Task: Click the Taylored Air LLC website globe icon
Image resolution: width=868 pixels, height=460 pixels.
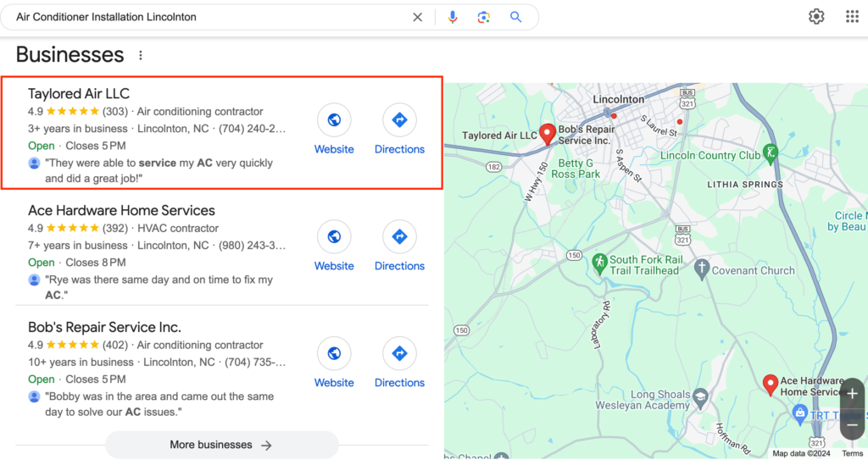Action: [334, 119]
